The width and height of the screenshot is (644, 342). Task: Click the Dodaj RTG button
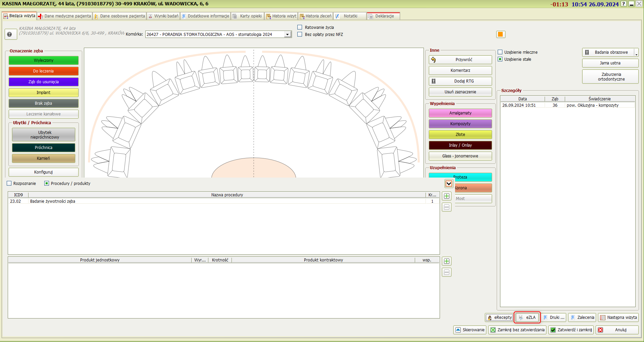[x=460, y=81]
